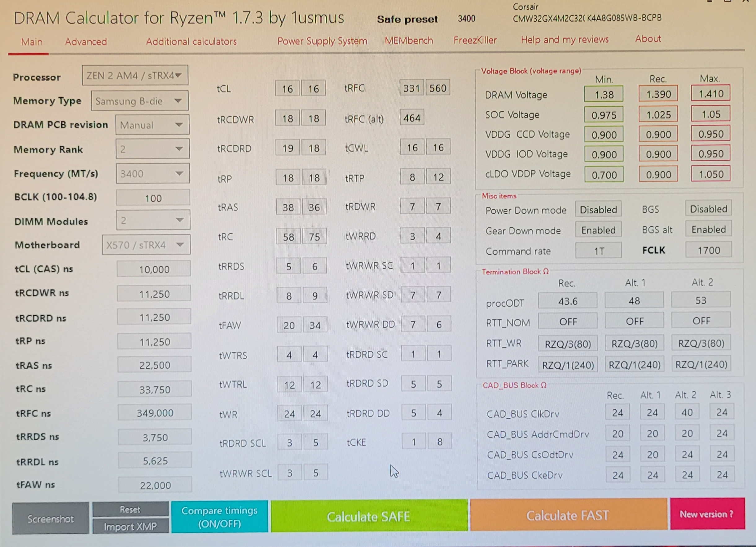
Task: Click the New version ? button
Action: [x=707, y=514]
